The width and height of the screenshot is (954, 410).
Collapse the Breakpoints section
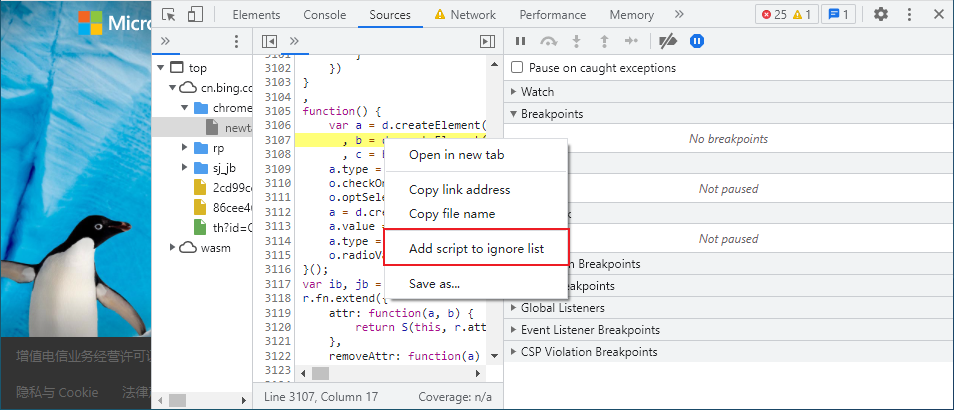[x=551, y=114]
